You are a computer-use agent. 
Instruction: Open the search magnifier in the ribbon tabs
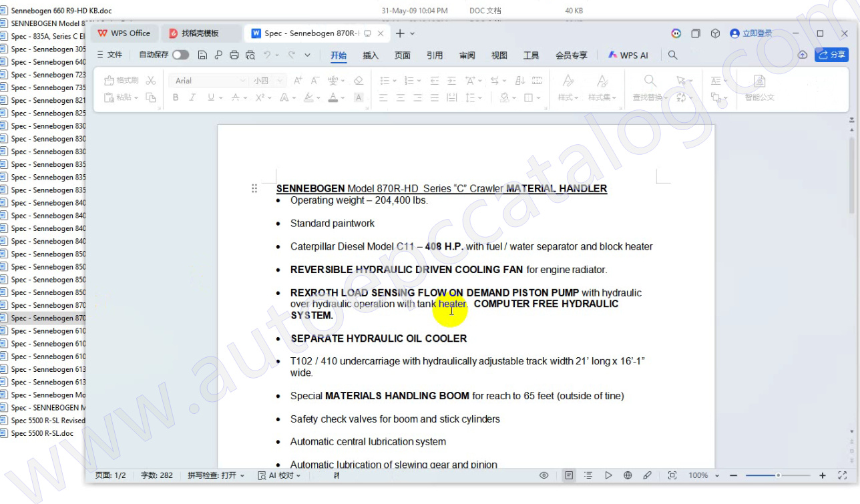click(673, 55)
